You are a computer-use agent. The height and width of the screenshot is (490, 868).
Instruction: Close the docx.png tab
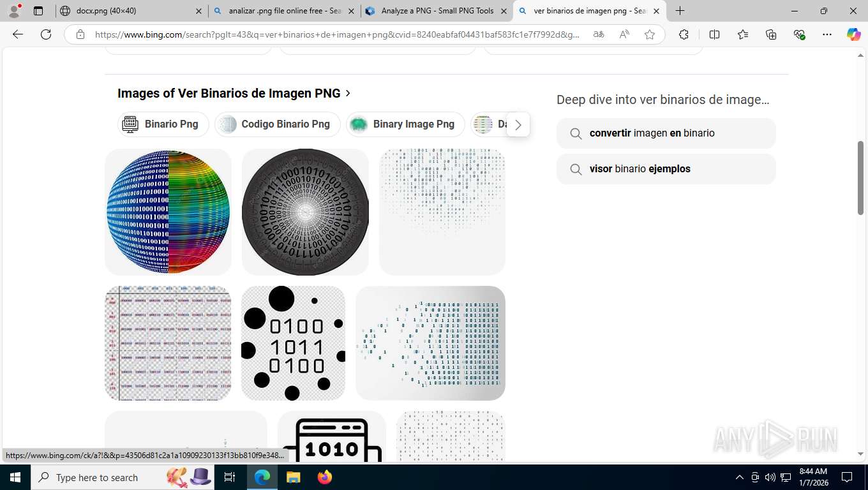pos(198,11)
